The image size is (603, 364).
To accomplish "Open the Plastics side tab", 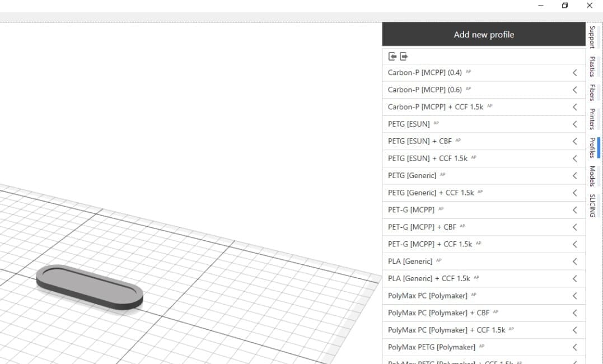I will 592,67.
